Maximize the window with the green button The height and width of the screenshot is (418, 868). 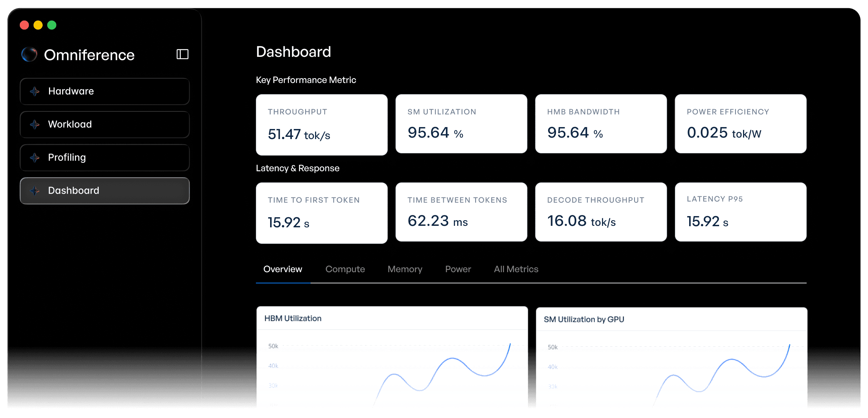pyautogui.click(x=52, y=25)
